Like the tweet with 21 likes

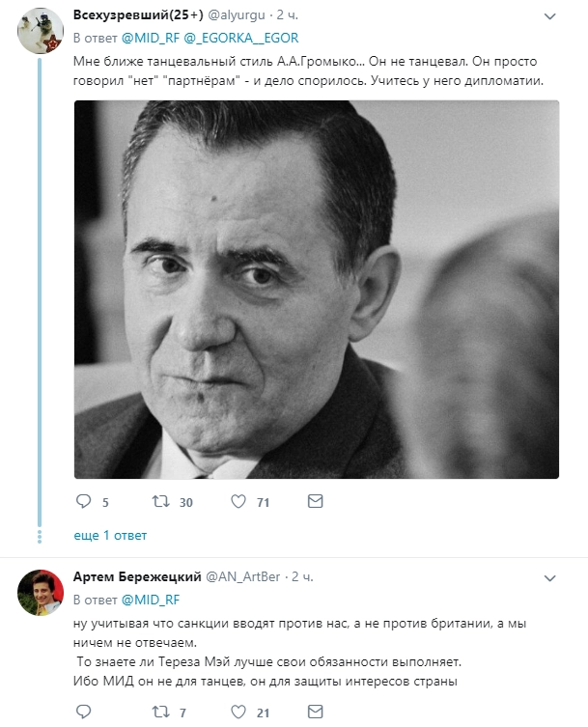click(x=238, y=713)
